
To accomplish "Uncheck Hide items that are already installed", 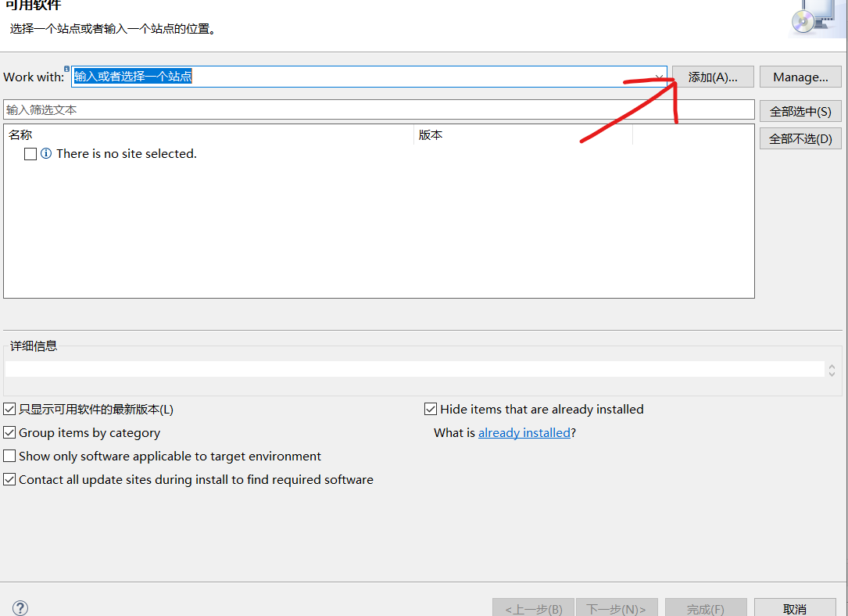I will [431, 408].
